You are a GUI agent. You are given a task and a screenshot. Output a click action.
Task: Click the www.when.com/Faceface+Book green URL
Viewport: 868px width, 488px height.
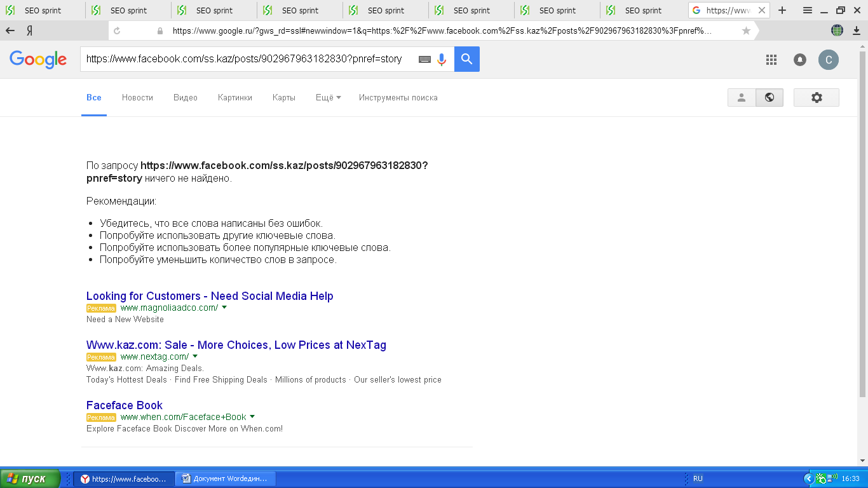[x=183, y=417]
